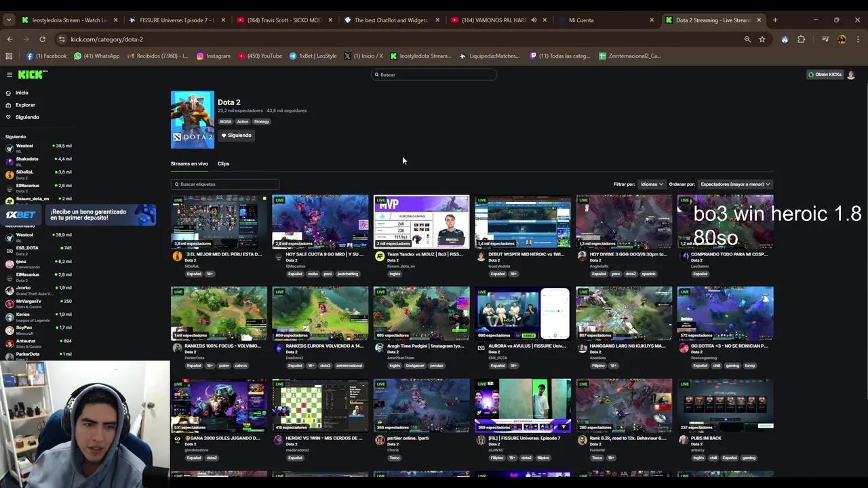Viewport: 868px width, 488px height.
Task: Toggle the MOBA category tag
Action: pos(225,122)
